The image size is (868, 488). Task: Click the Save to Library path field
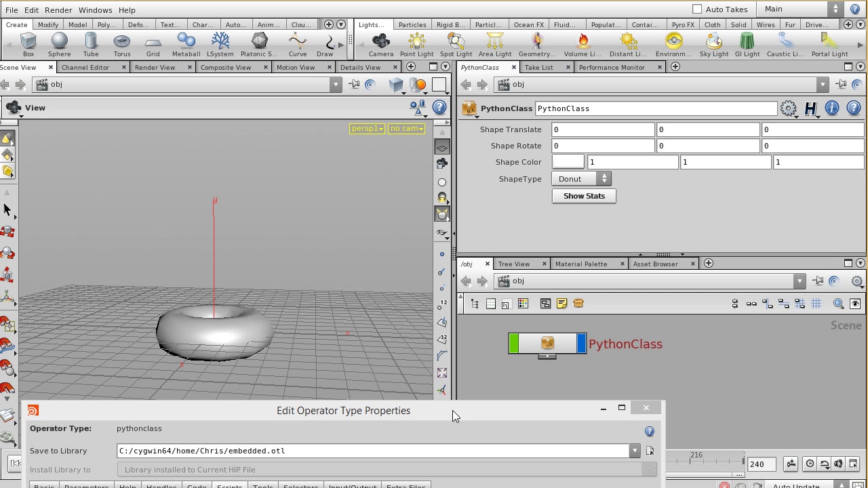(x=373, y=451)
